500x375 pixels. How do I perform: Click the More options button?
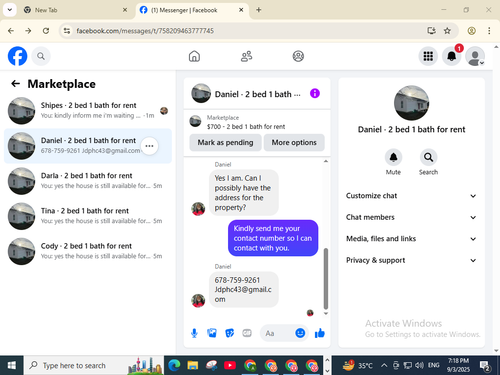tap(294, 143)
